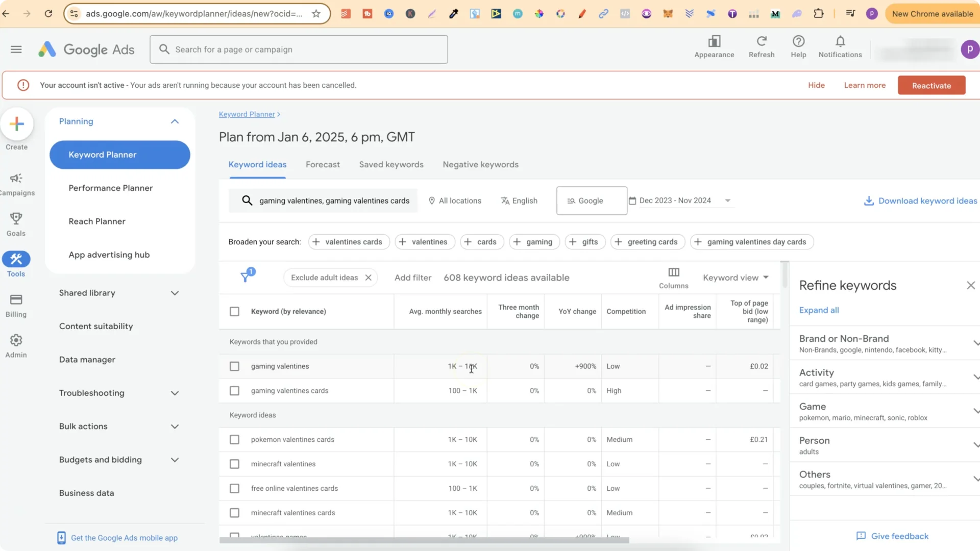Click the Appearance icon in header
This screenshot has width=980, height=551.
[714, 41]
